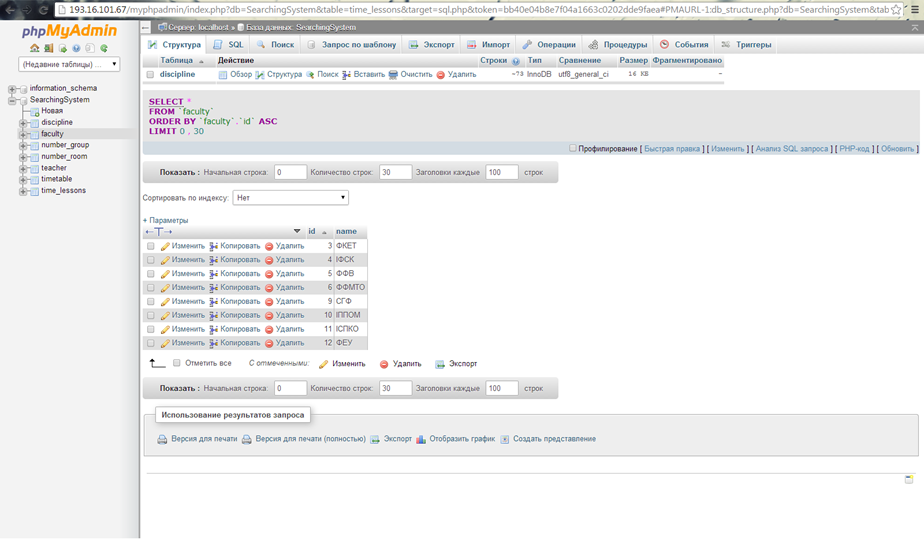Click the Быстрая правка link
This screenshot has height=551, width=924.
pyautogui.click(x=672, y=149)
